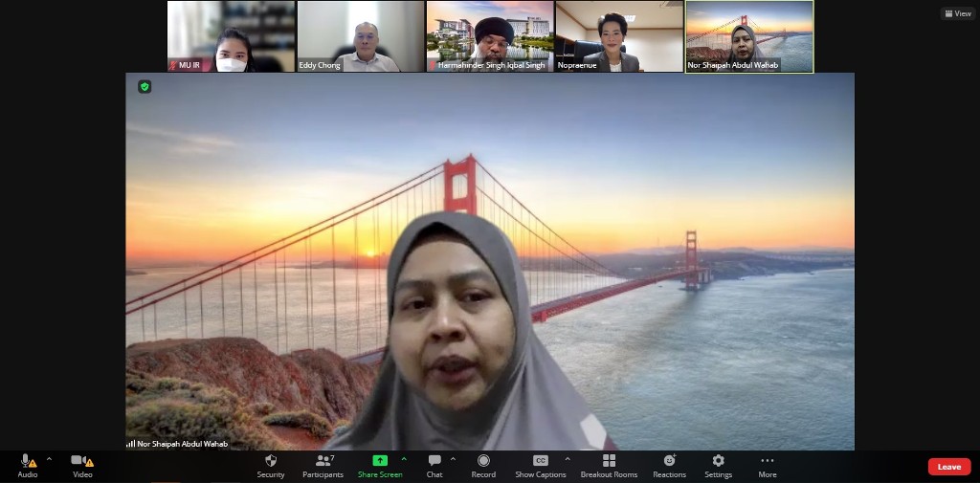Open Zoom Settings gear

(x=718, y=465)
